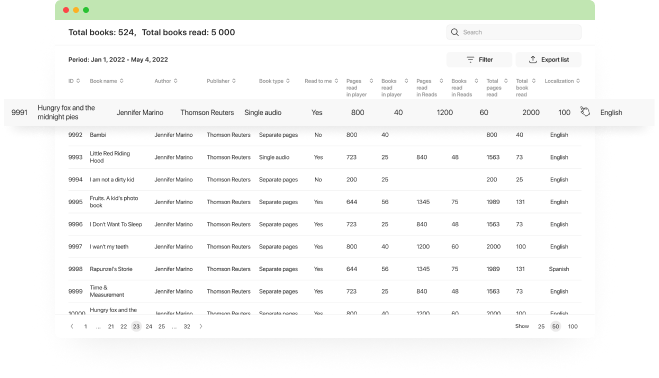Sort by Pages read in Reads arrow
This screenshot has height=378, width=659.
click(441, 81)
